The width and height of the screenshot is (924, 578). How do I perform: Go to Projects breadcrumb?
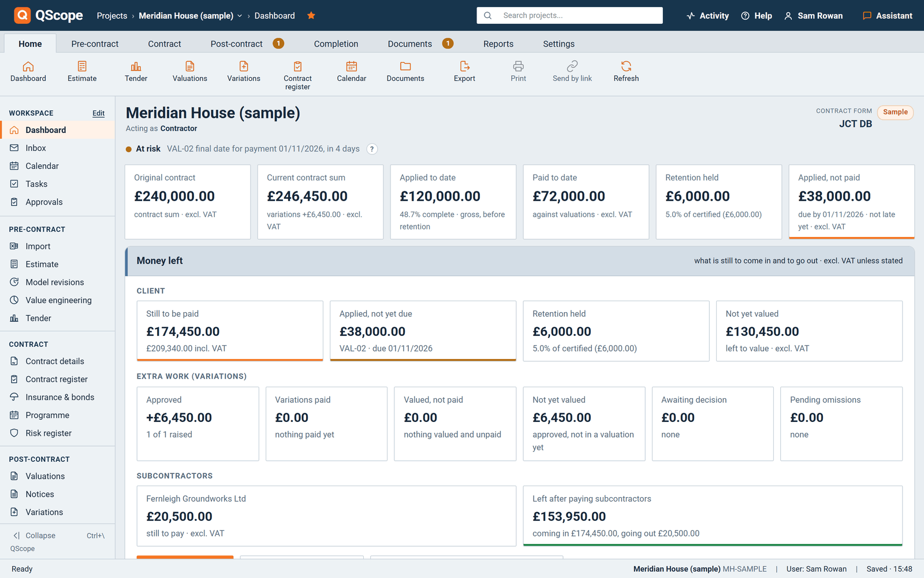(112, 16)
